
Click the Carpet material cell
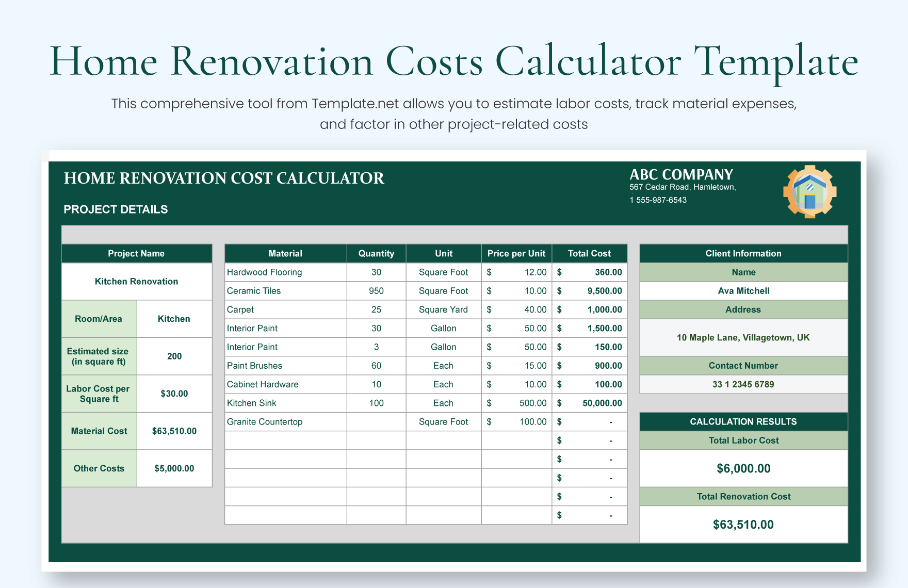pyautogui.click(x=286, y=309)
